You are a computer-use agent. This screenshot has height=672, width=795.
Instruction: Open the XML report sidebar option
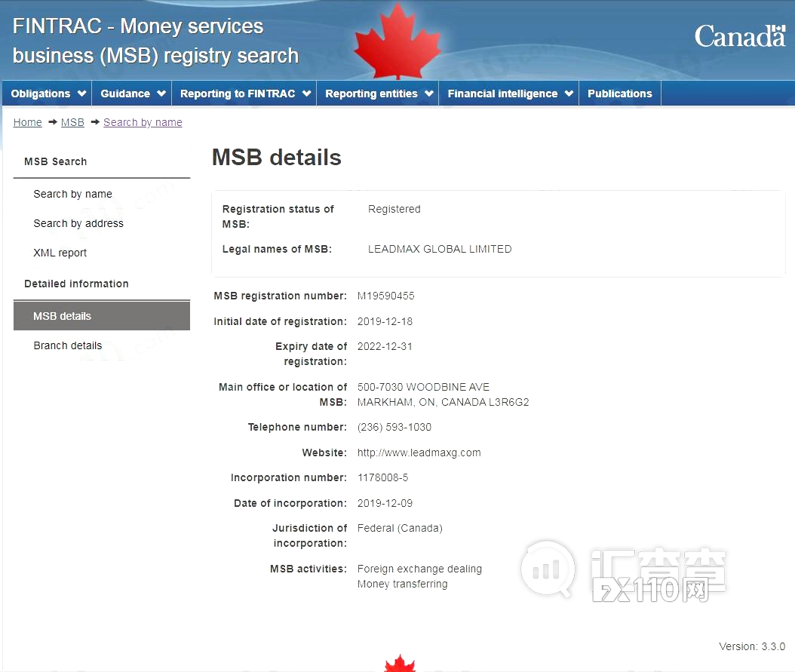coord(60,253)
